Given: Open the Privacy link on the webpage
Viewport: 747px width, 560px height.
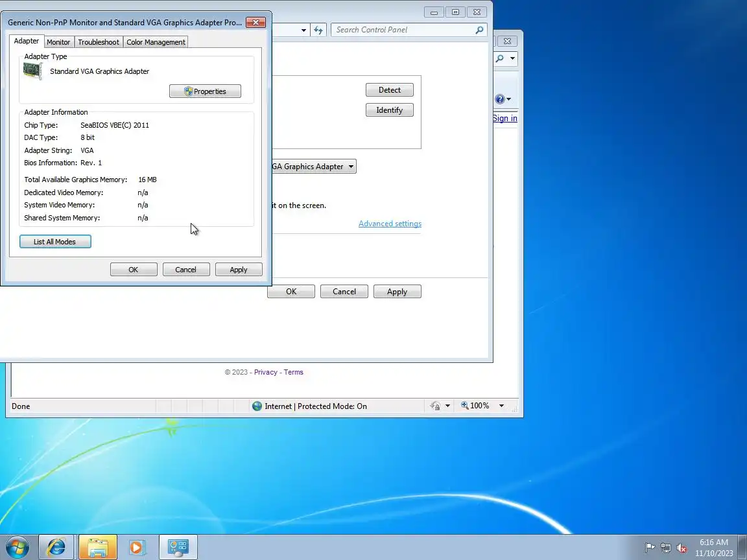Looking at the screenshot, I should (265, 373).
